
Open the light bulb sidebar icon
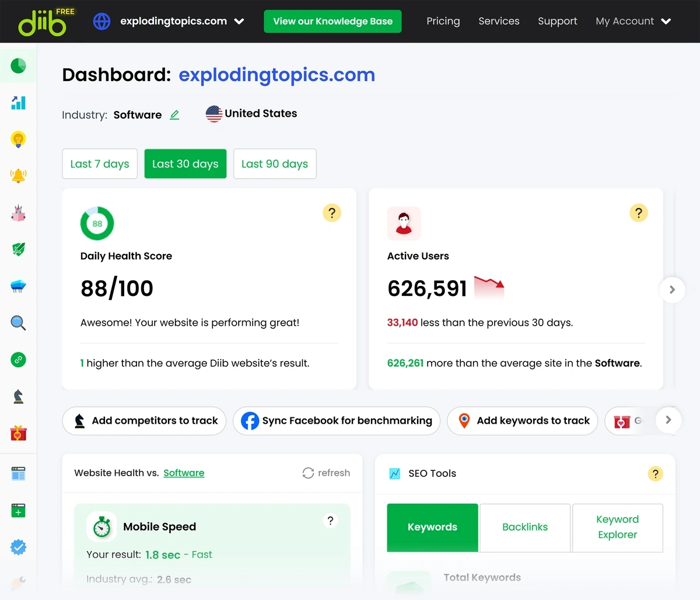pos(18,139)
